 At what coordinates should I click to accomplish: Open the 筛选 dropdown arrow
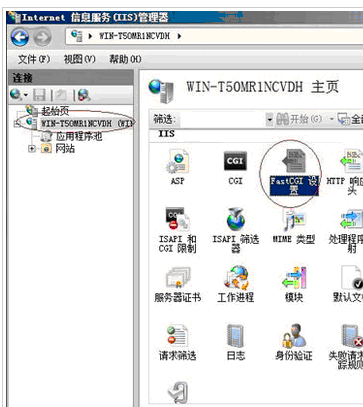pos(269,119)
